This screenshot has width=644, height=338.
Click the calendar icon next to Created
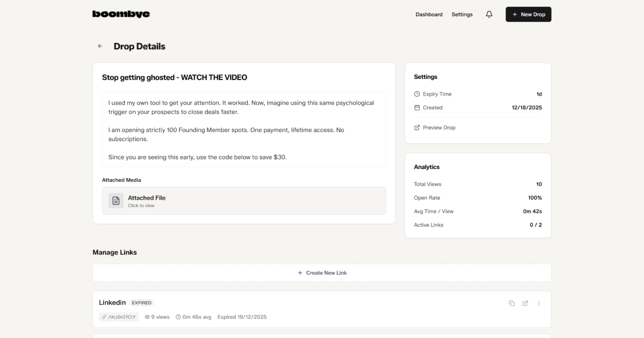416,107
